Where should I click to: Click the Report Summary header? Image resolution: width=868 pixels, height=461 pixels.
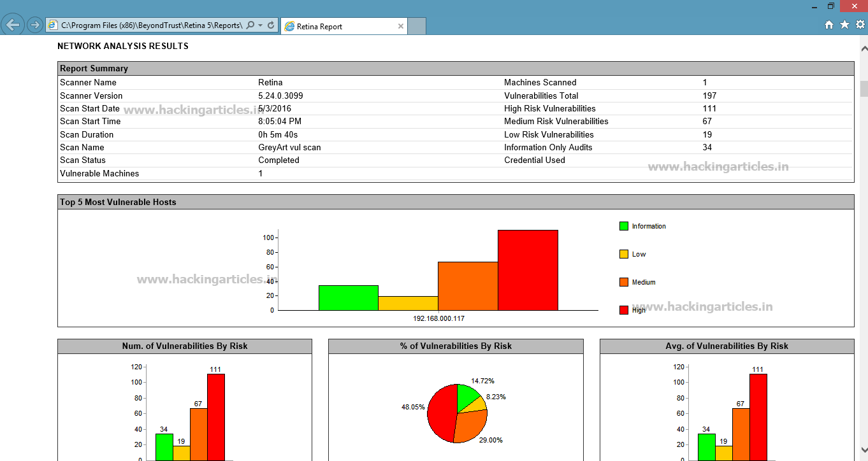pos(456,69)
